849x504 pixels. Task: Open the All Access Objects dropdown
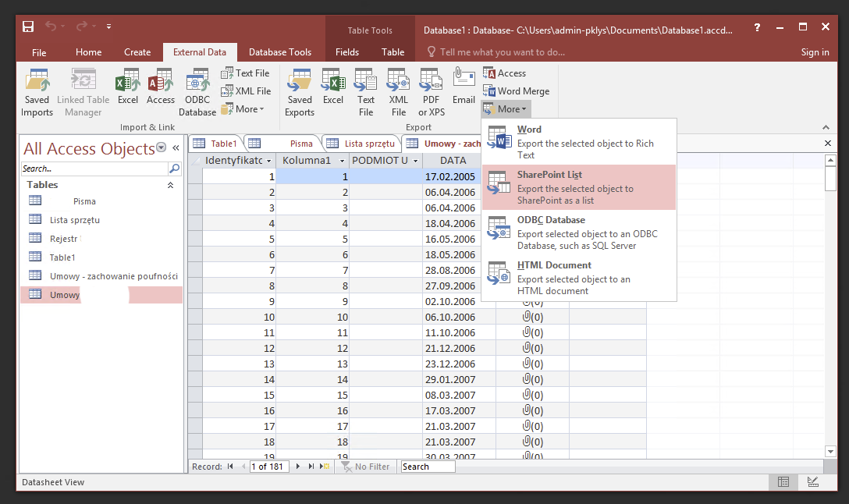click(161, 147)
